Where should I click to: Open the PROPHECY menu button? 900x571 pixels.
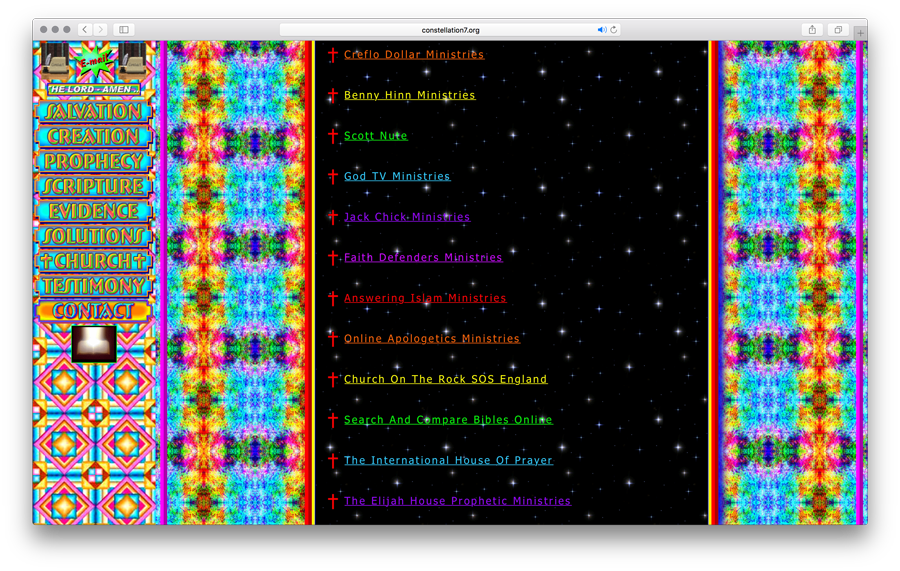pyautogui.click(x=93, y=161)
